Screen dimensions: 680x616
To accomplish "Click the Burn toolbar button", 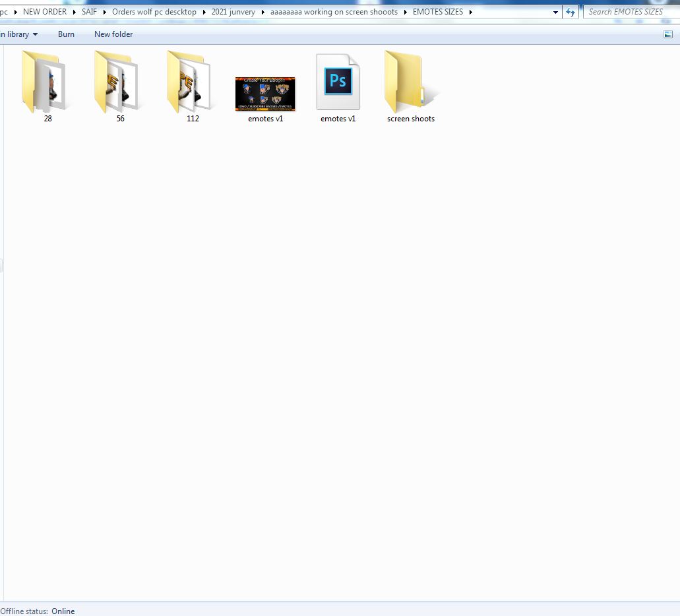I will tap(66, 34).
